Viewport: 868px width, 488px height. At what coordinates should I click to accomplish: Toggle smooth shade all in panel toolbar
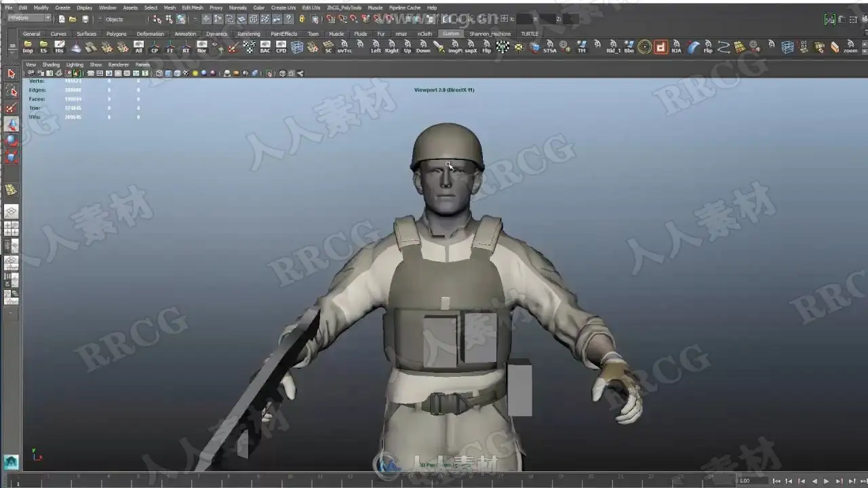pos(168,73)
